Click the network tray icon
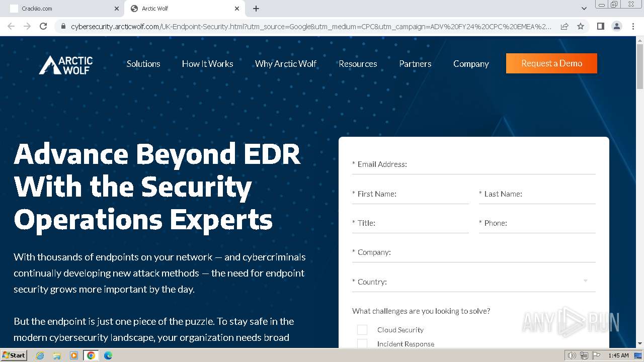This screenshot has width=644, height=362. coord(584,355)
